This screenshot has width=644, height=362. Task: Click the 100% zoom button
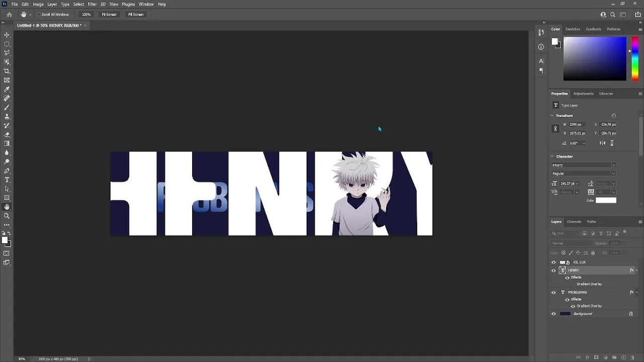tap(86, 15)
